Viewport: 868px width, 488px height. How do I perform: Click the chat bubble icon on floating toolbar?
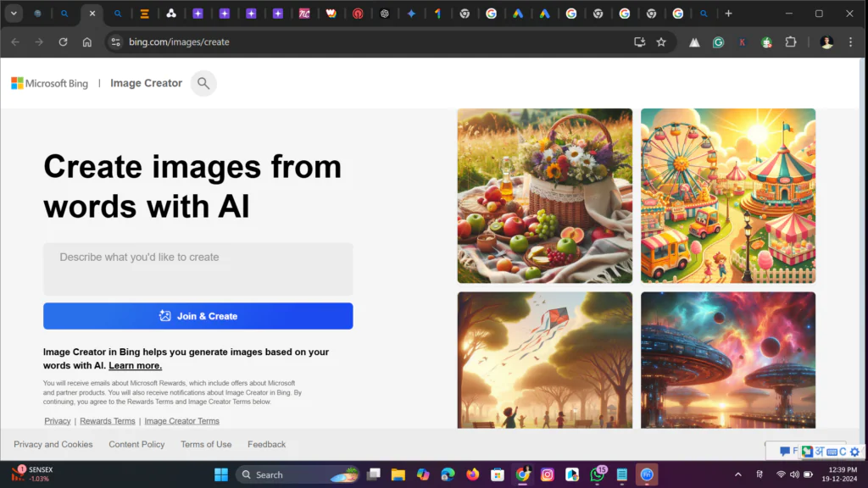(784, 452)
